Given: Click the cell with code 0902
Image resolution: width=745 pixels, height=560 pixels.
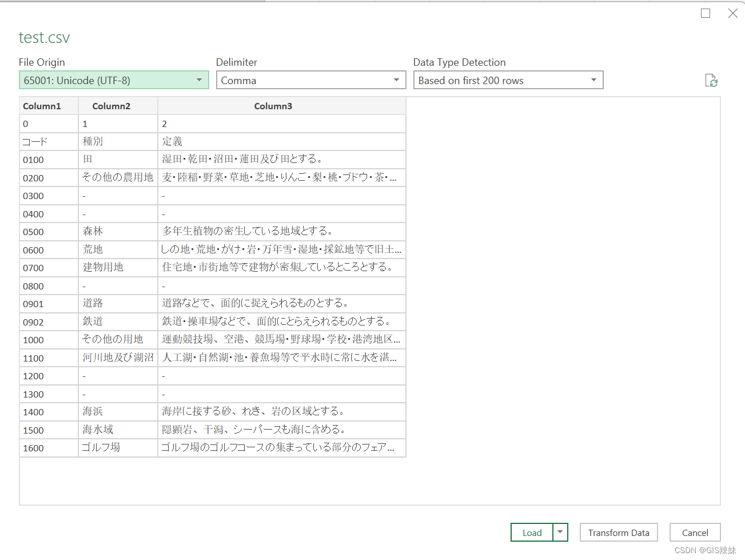Looking at the screenshot, I should 49,322.
